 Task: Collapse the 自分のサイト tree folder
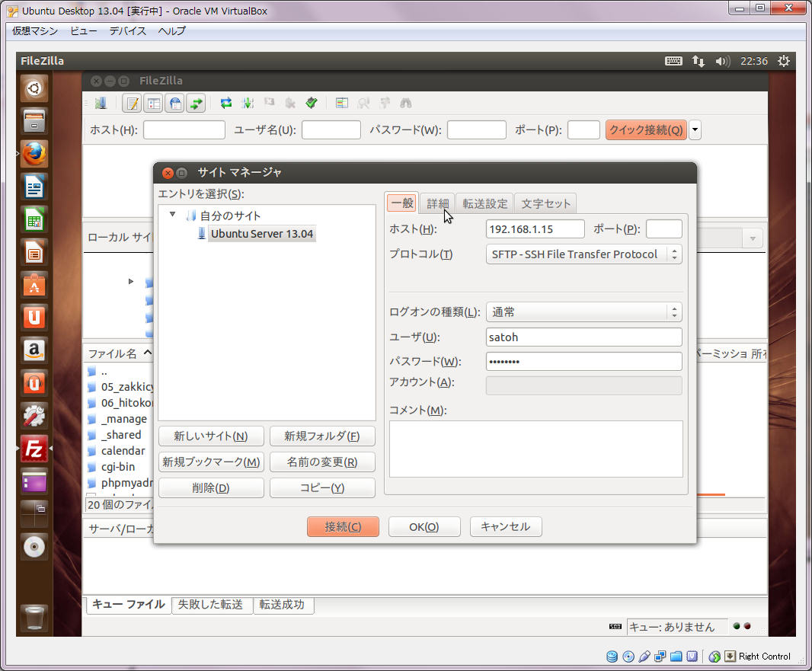click(x=172, y=214)
